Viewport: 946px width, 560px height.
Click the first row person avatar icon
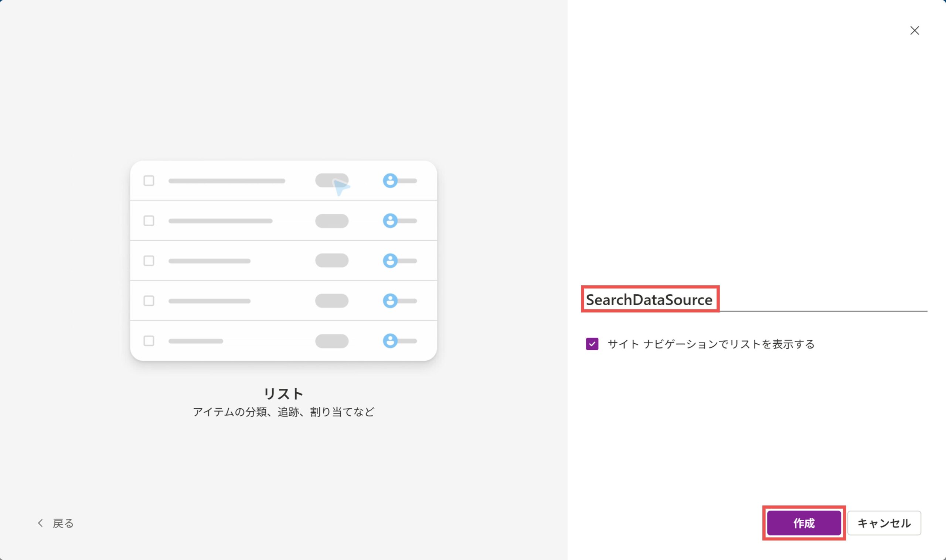click(x=390, y=181)
